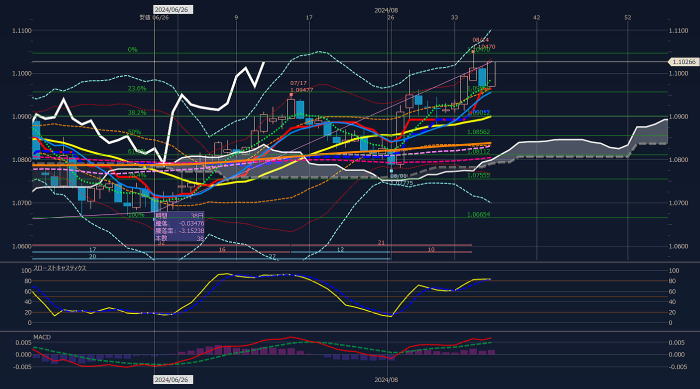Select the time cycle marker 42
700x389 pixels.
pos(537,17)
